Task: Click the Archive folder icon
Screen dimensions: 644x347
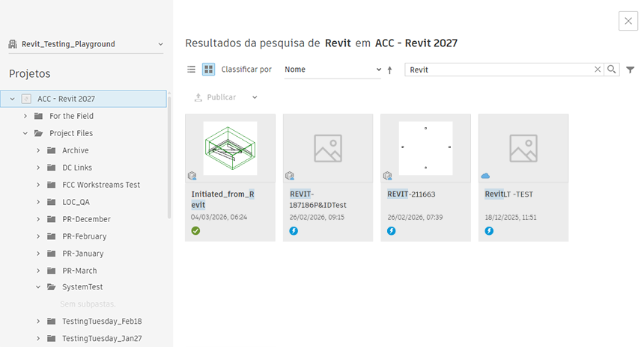Action: point(52,150)
